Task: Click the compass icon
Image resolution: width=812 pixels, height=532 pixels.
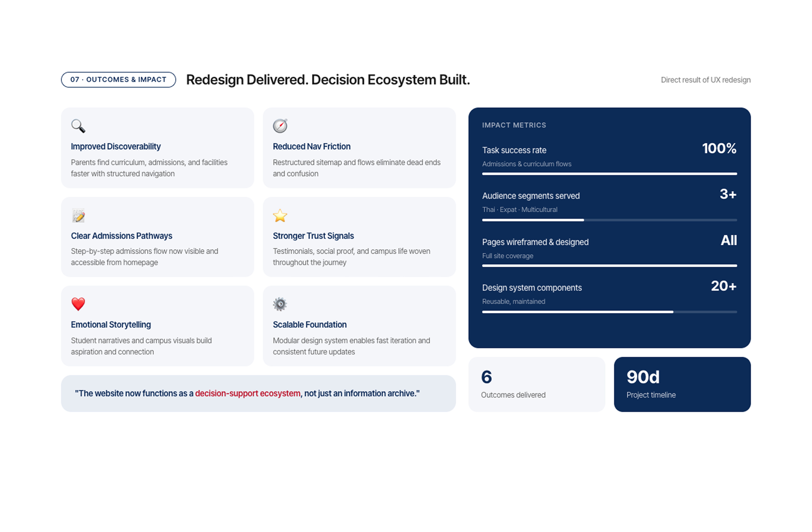Action: coord(280,126)
